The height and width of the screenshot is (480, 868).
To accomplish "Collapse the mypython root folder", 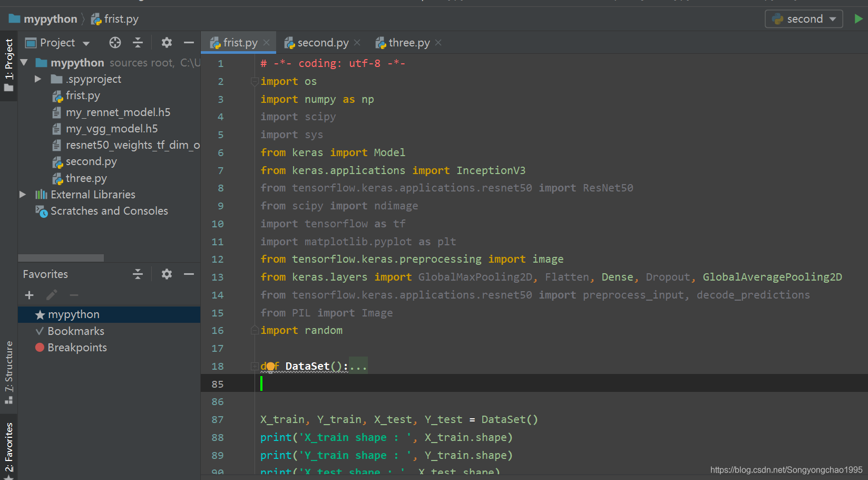I will click(24, 63).
